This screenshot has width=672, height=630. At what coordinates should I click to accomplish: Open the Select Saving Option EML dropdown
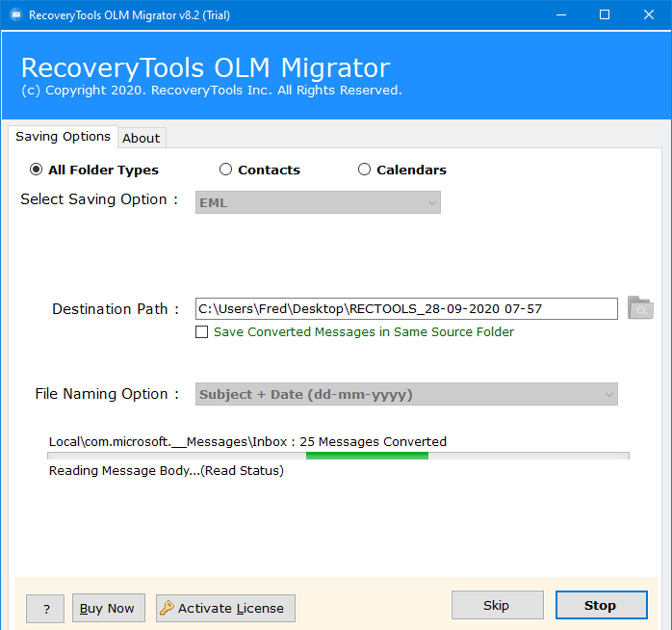tap(318, 202)
